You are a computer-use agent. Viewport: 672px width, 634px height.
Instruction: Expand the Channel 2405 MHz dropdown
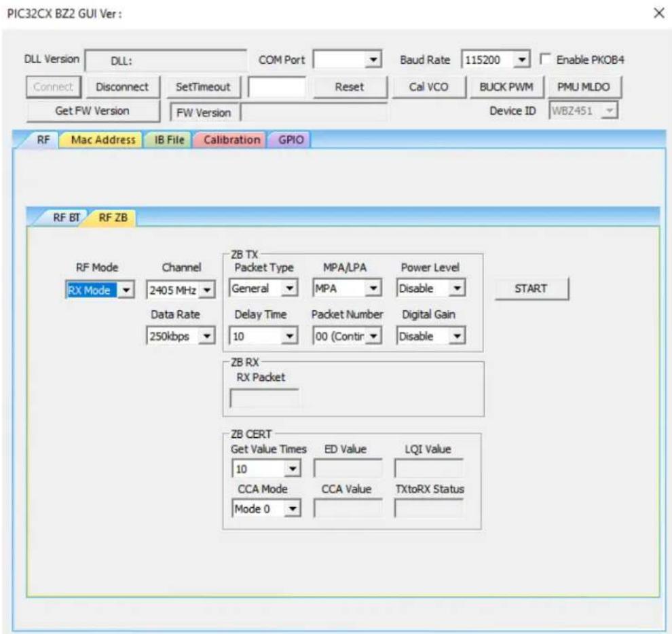tap(207, 290)
